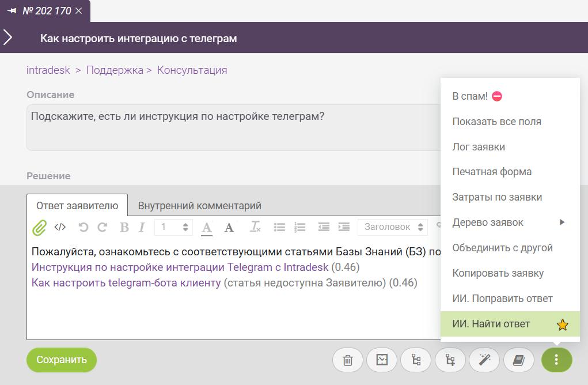
Task: Select ИИ. Найти ответ menu item
Action: click(x=491, y=324)
